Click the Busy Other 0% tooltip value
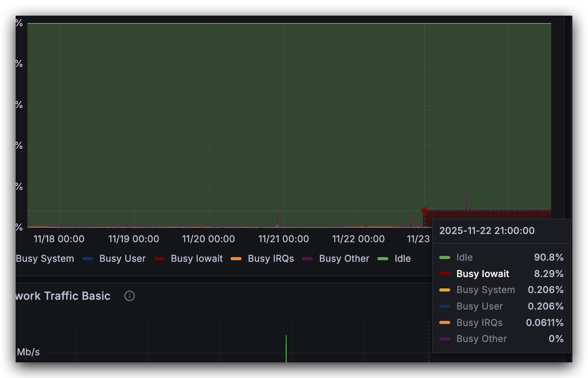The width and height of the screenshot is (588, 378). tap(556, 339)
